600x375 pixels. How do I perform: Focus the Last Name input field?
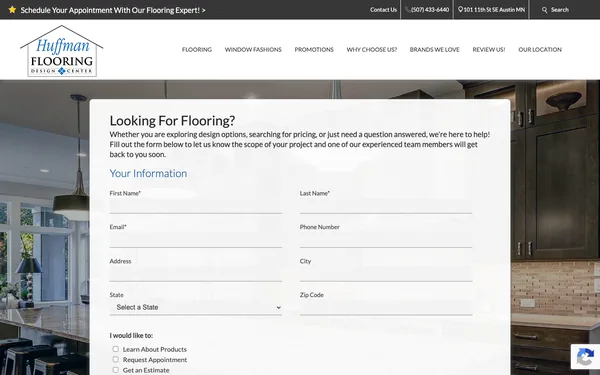(386, 206)
